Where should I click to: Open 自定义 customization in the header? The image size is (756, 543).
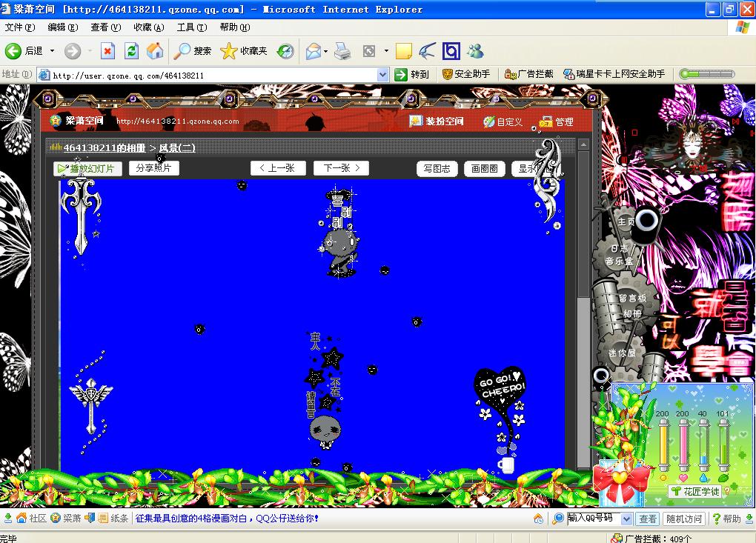coord(503,122)
